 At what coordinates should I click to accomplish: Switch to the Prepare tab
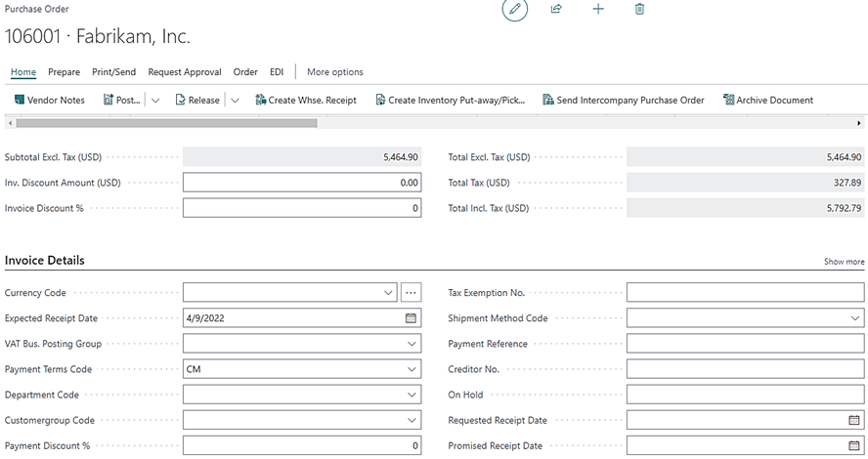click(x=64, y=72)
